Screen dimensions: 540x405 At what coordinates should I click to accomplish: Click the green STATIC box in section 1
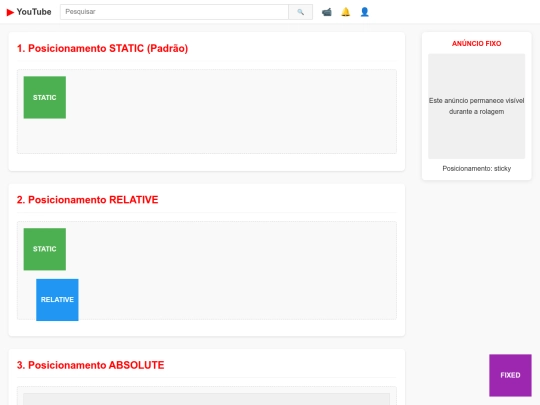point(45,97)
